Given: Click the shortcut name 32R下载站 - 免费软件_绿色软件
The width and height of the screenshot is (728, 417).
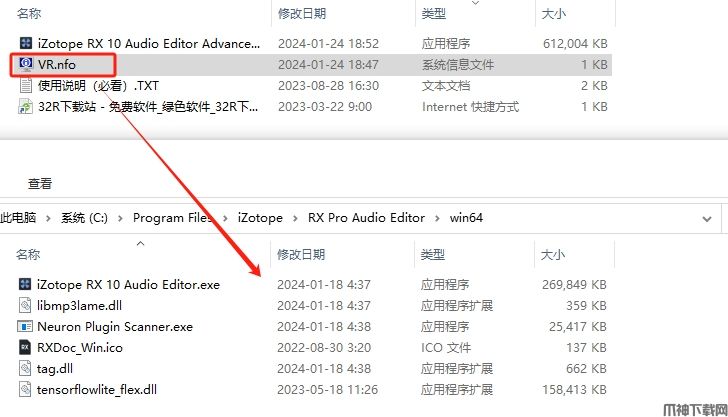Looking at the screenshot, I should coord(148,107).
